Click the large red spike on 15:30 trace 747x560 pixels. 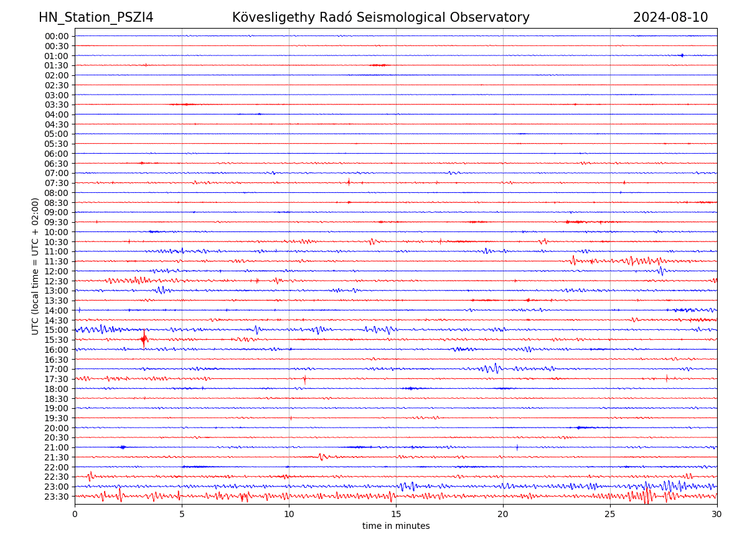coord(144,339)
